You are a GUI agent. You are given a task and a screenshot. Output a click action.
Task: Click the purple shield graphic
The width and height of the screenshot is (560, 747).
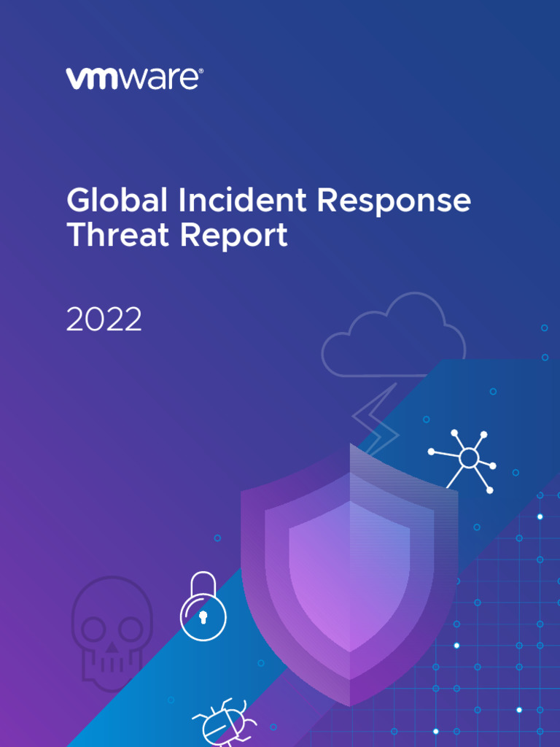pyautogui.click(x=349, y=575)
